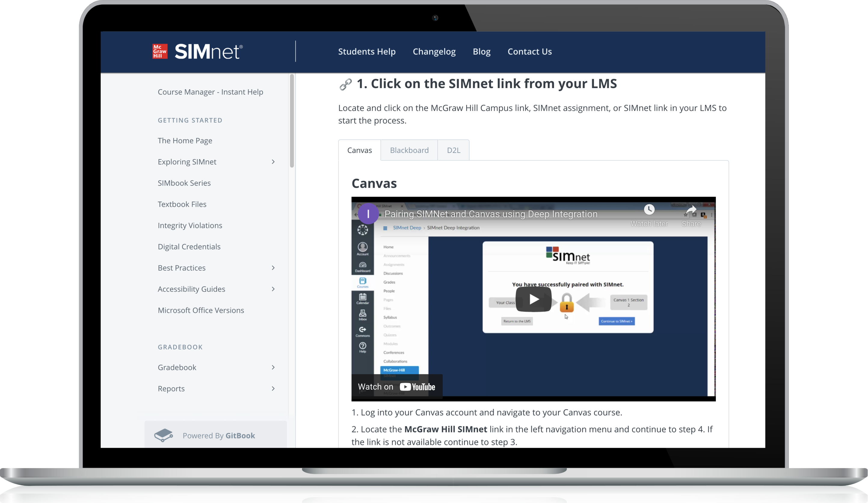
Task: Click the video Watch later clock icon
Action: pos(649,209)
